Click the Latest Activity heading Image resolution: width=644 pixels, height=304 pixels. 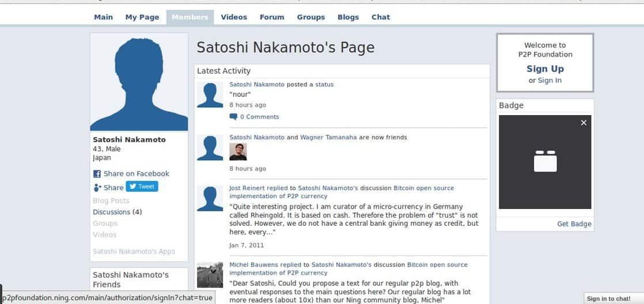pos(224,71)
